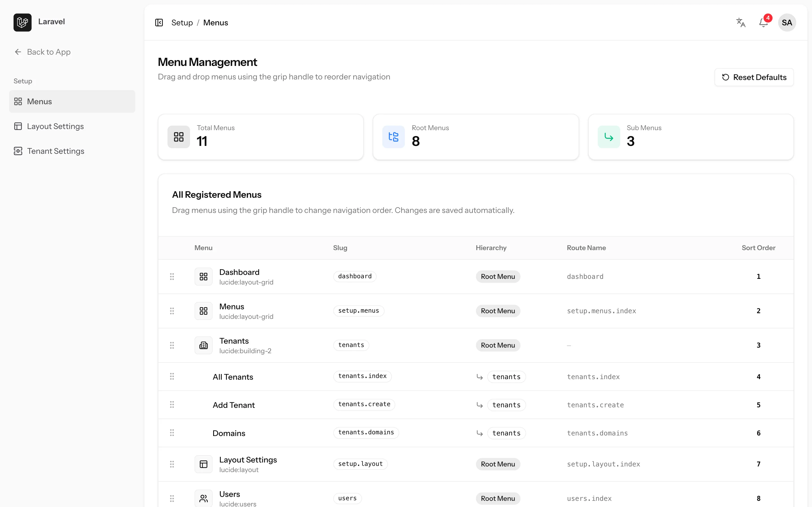Open the SA user avatar menu
812x507 pixels.
(x=787, y=23)
